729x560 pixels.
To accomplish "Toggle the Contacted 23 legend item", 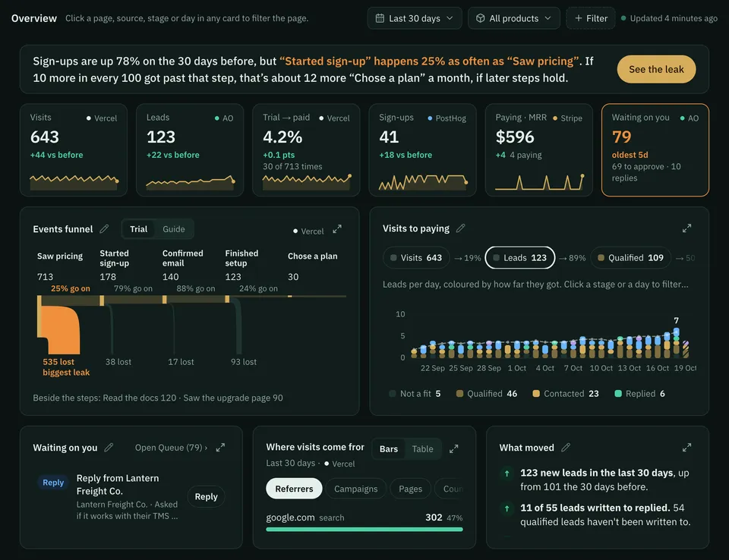I will point(566,394).
